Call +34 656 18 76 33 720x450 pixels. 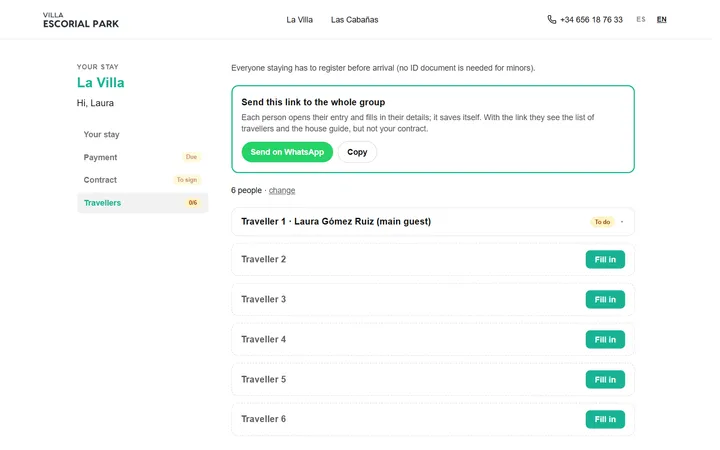click(x=591, y=20)
